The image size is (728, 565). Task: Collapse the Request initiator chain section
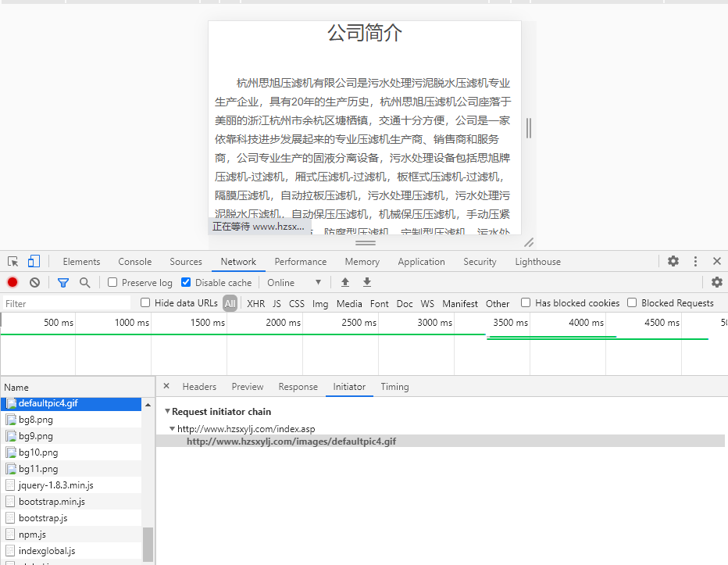pyautogui.click(x=168, y=412)
